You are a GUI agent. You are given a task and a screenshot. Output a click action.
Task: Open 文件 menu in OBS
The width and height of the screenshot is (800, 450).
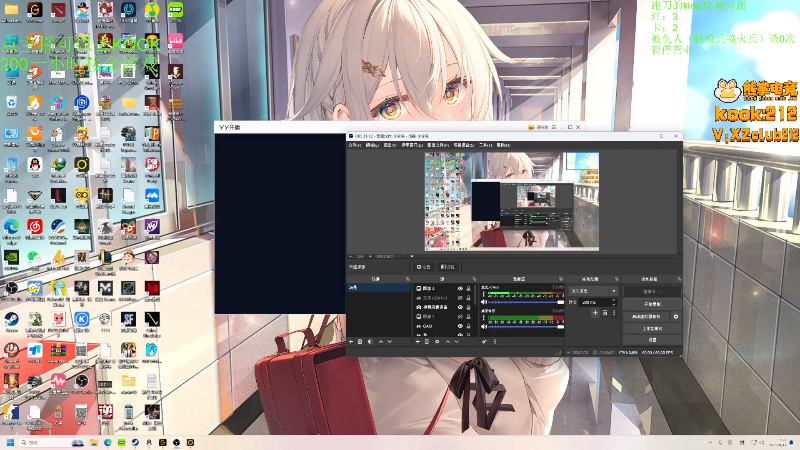click(354, 145)
